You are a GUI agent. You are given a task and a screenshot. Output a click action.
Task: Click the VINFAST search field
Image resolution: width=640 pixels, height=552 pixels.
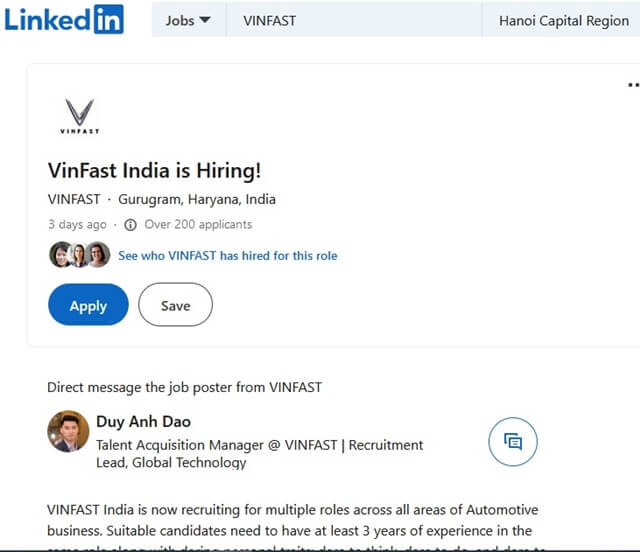pos(354,20)
